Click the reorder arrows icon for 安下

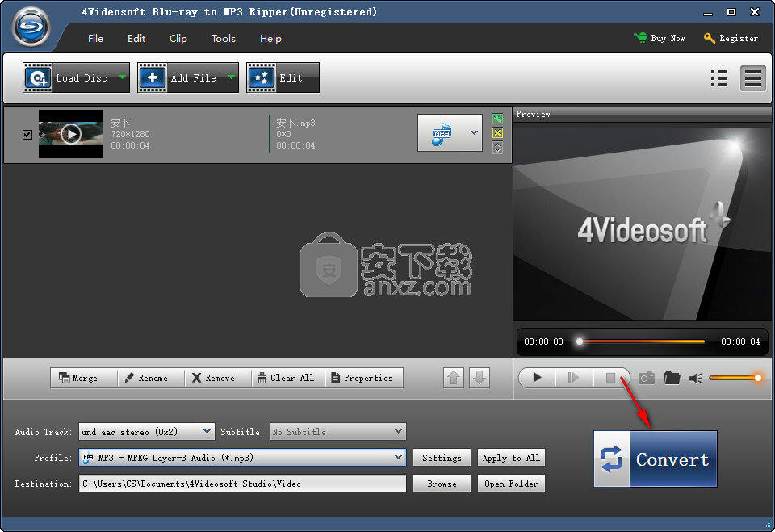click(x=497, y=148)
